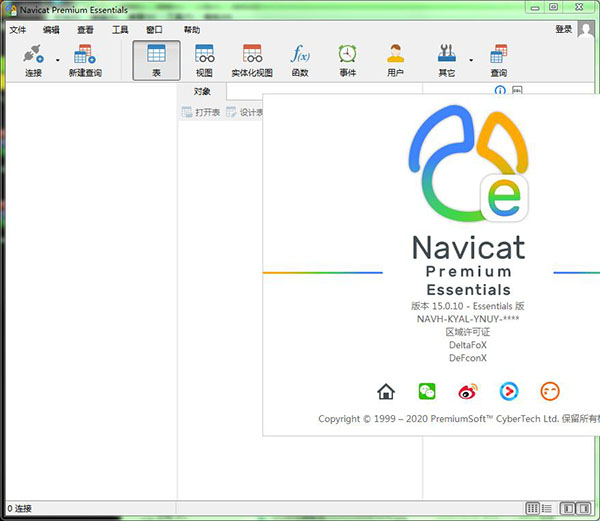Show the DDL pane icon
Viewport: 600px width, 521px height.
pyautogui.click(x=517, y=90)
